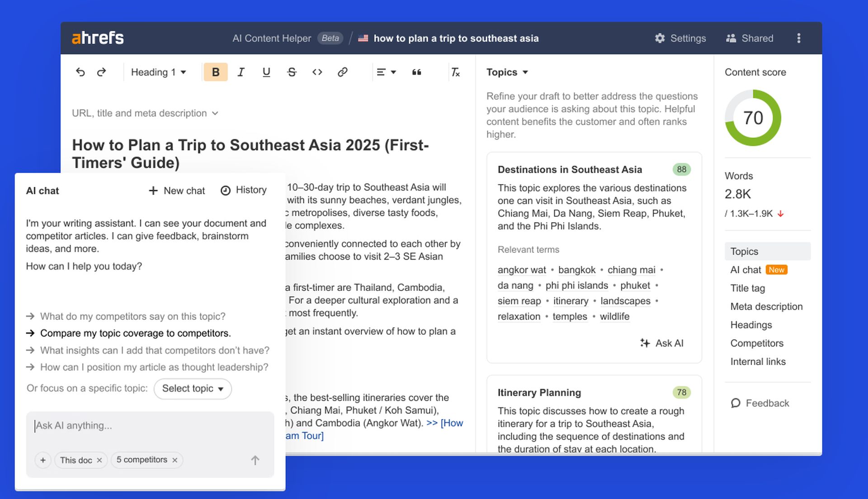
Task: Open Settings from the gear icon
Action: 680,38
